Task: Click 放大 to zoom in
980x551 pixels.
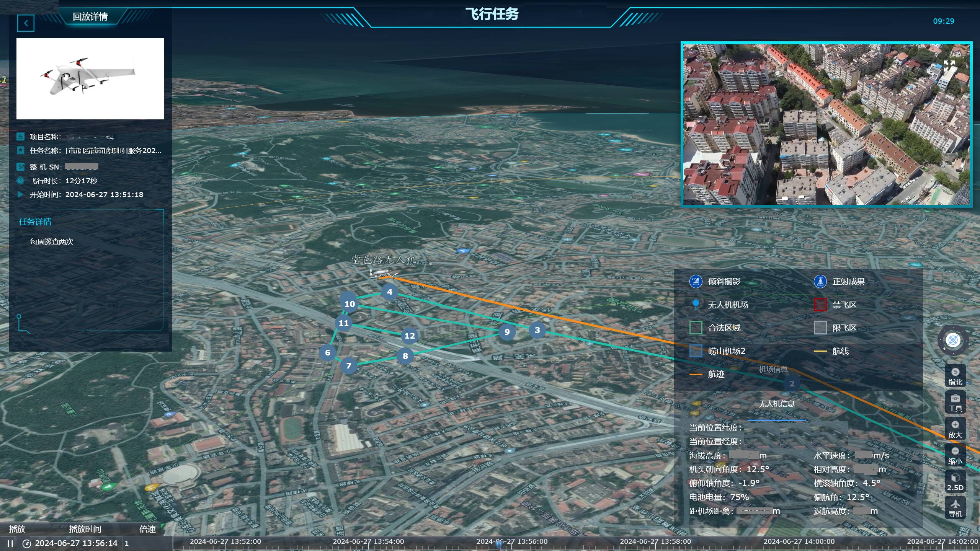Action: tap(955, 429)
